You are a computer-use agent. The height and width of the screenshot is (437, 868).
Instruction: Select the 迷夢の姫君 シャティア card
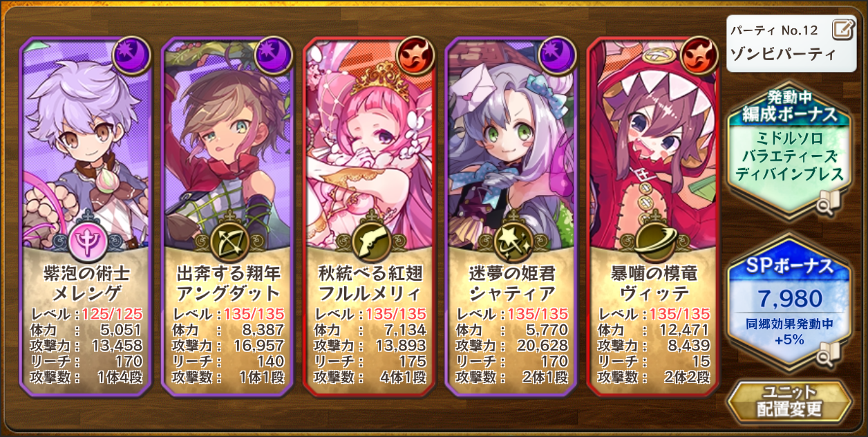coord(511,216)
